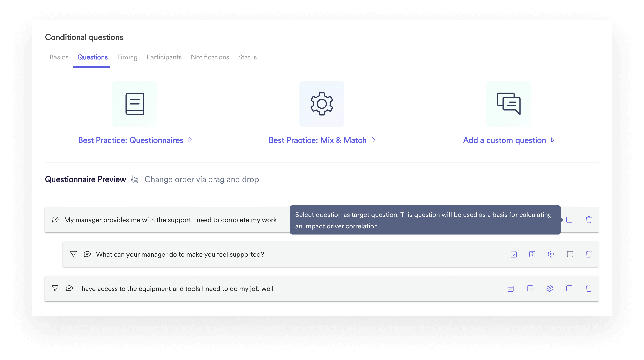
Task: Delete the 'equipment and tools' question
Action: pyautogui.click(x=589, y=288)
